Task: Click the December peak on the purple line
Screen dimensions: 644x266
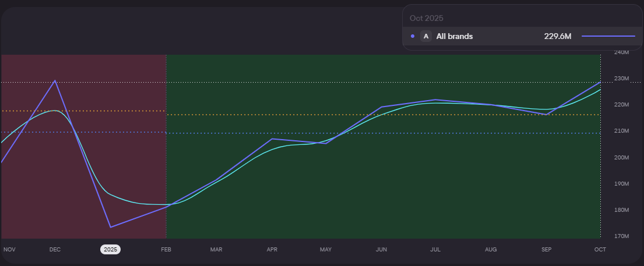Action: (x=55, y=80)
